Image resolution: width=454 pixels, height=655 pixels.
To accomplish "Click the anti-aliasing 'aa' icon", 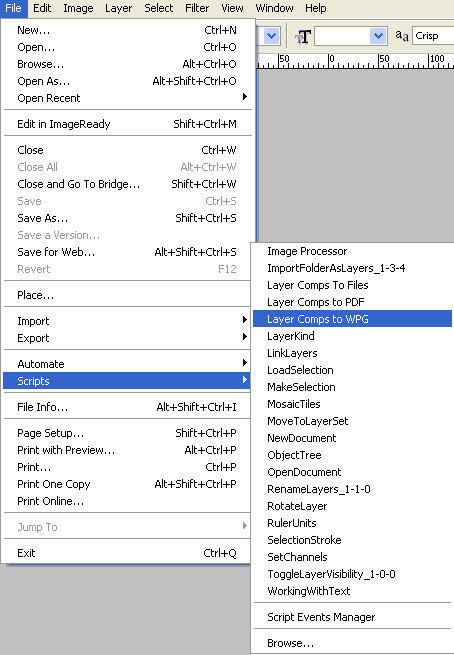I will 402,36.
